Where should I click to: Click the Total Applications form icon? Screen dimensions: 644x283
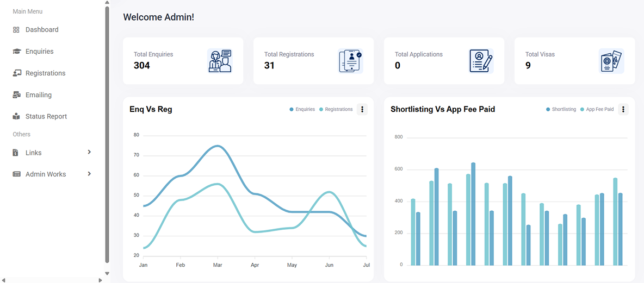point(481,61)
